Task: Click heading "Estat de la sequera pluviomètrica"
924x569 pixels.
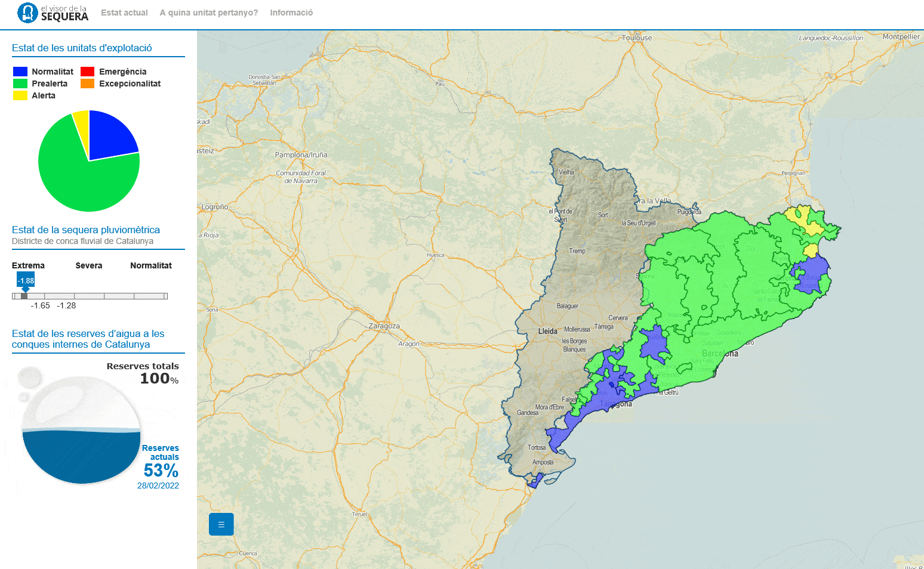Action: coord(85,230)
